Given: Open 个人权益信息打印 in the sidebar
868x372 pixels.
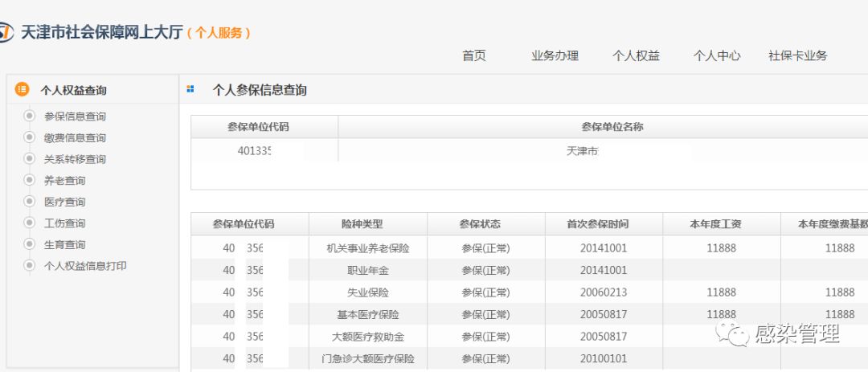Looking at the screenshot, I should pyautogui.click(x=85, y=266).
